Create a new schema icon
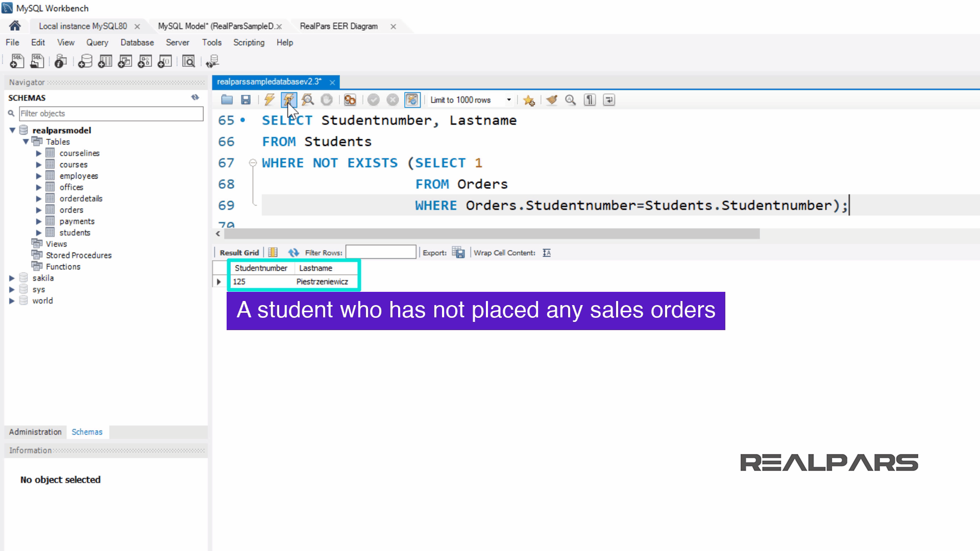980x551 pixels. click(85, 61)
